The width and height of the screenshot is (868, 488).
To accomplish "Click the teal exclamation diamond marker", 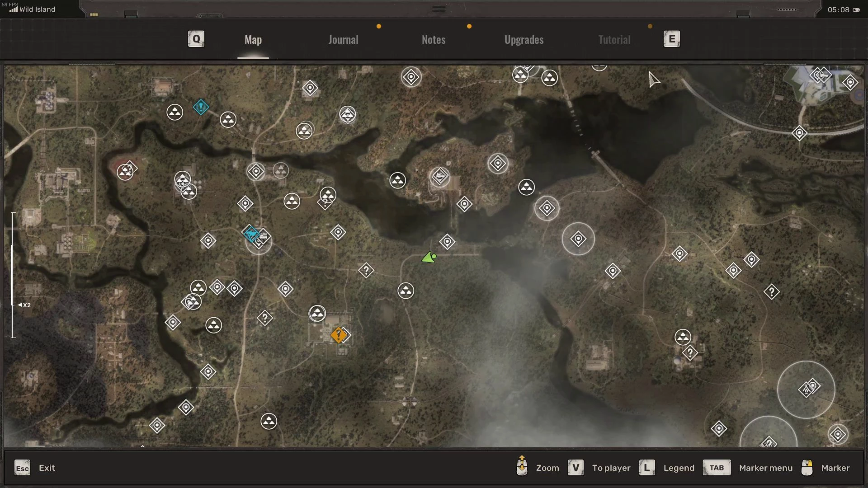I will [201, 107].
